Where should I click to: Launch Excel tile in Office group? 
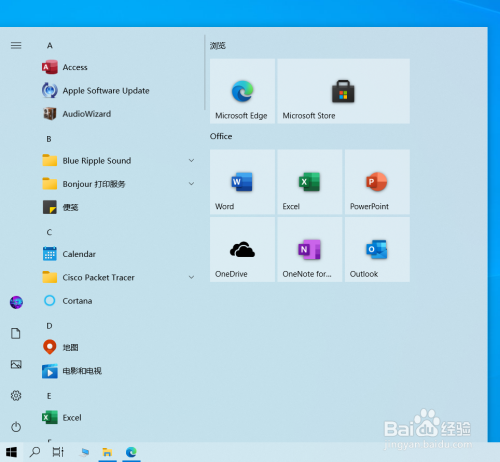click(310, 182)
